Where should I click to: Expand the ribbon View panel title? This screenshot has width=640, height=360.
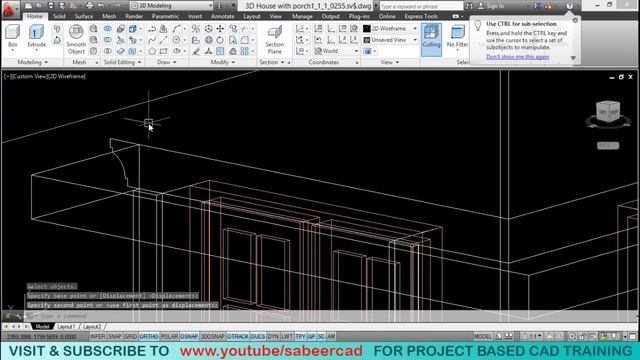click(x=390, y=62)
